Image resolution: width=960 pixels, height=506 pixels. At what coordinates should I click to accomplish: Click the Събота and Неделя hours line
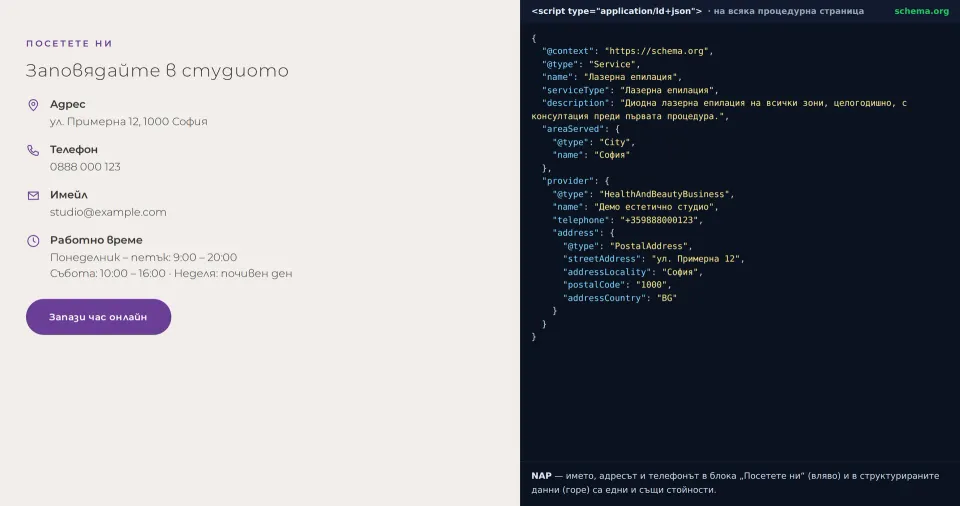click(171, 273)
